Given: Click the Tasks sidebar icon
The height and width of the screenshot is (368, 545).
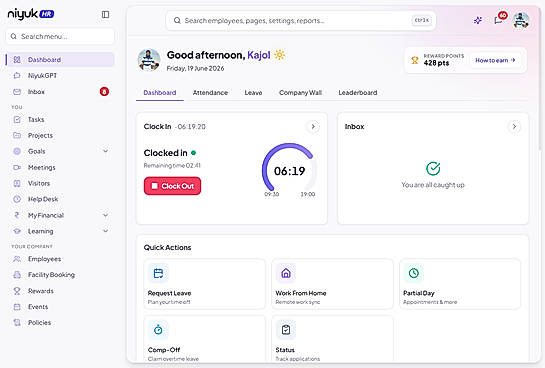Looking at the screenshot, I should click(x=17, y=120).
